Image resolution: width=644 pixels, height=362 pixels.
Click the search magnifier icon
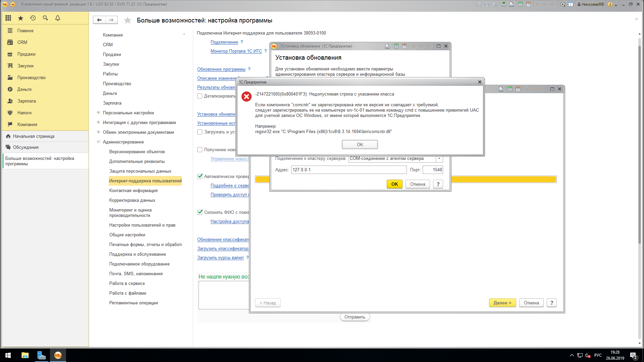[x=45, y=18]
